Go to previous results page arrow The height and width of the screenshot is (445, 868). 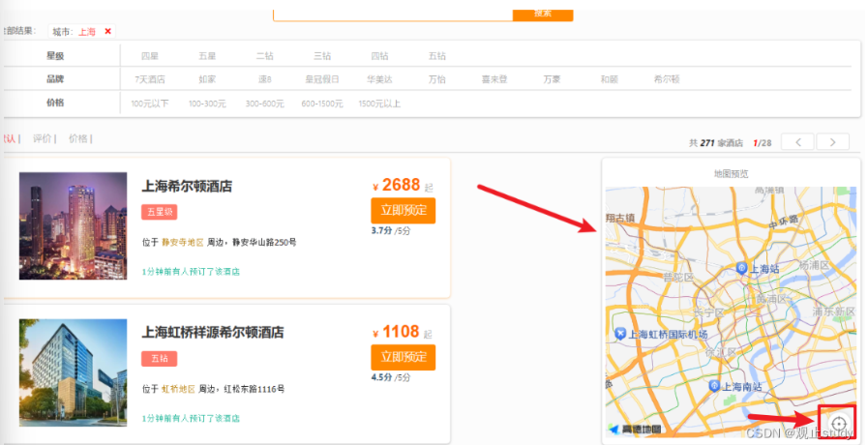(x=797, y=142)
